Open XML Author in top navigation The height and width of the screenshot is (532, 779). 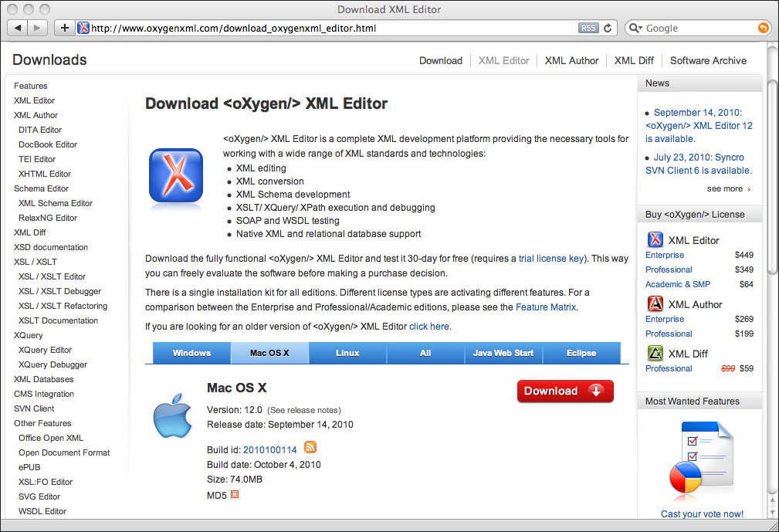tap(571, 60)
